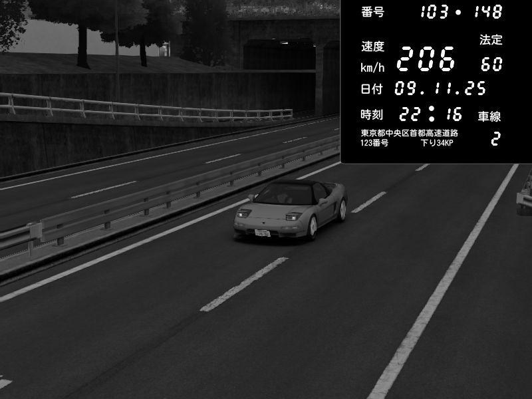
Task: Click the 東京都中央区首都高速道路 location text
Action: click(x=409, y=133)
